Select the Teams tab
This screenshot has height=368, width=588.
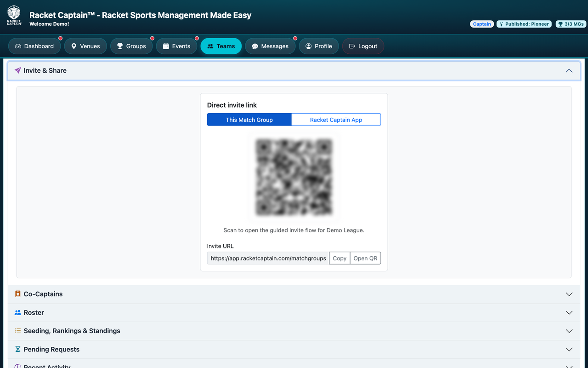tap(221, 46)
